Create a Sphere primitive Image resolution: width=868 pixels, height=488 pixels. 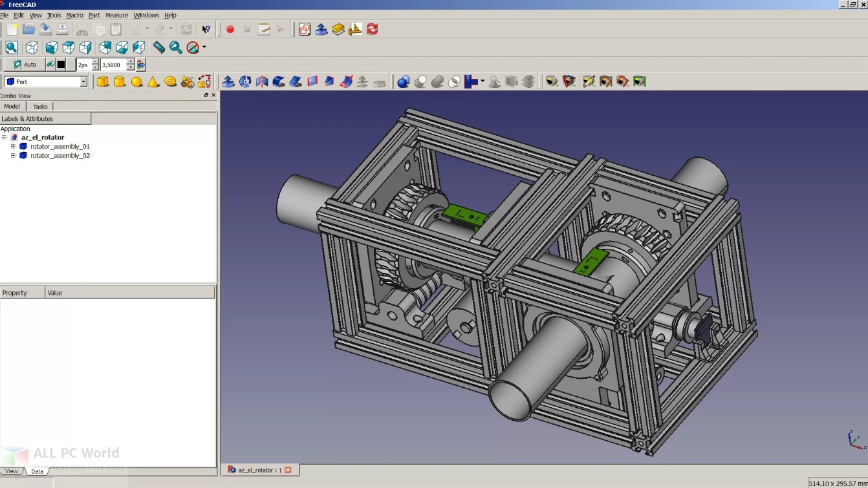(x=136, y=81)
